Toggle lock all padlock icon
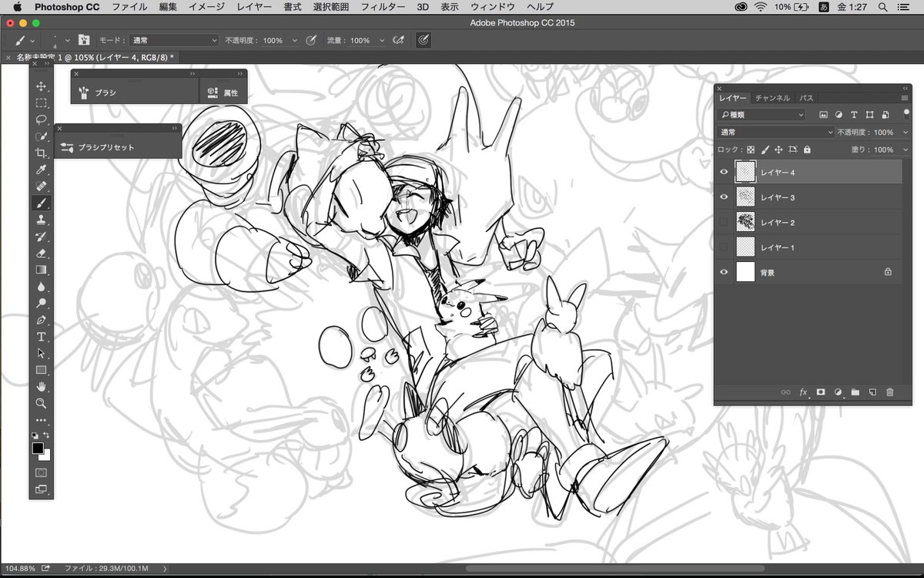 click(x=807, y=150)
